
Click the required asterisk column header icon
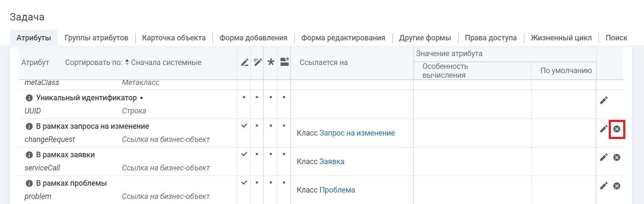point(271,62)
